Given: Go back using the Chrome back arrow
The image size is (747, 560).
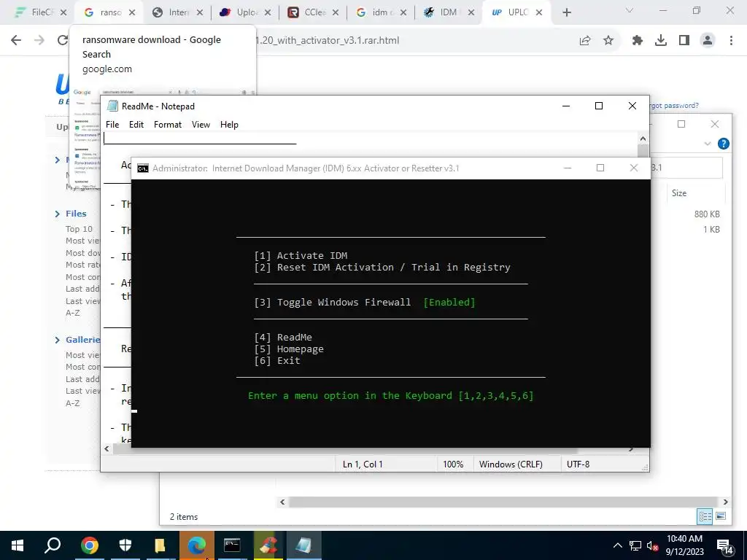Looking at the screenshot, I should pos(16,41).
